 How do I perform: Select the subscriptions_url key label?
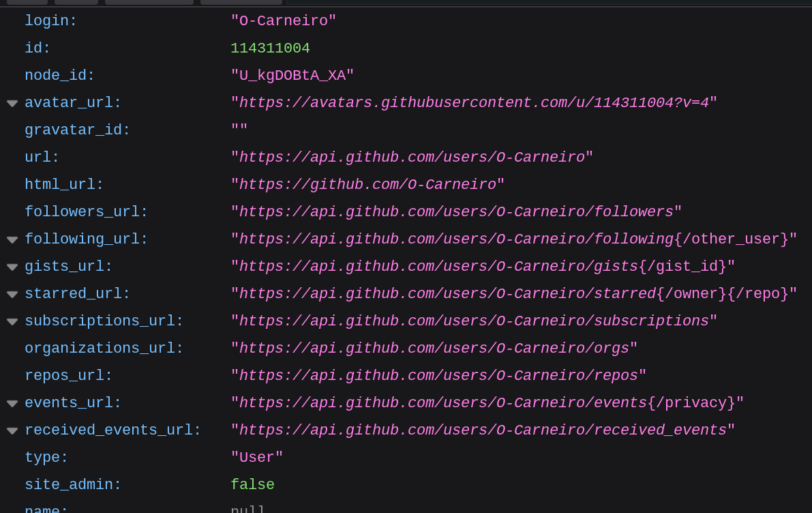tap(104, 321)
